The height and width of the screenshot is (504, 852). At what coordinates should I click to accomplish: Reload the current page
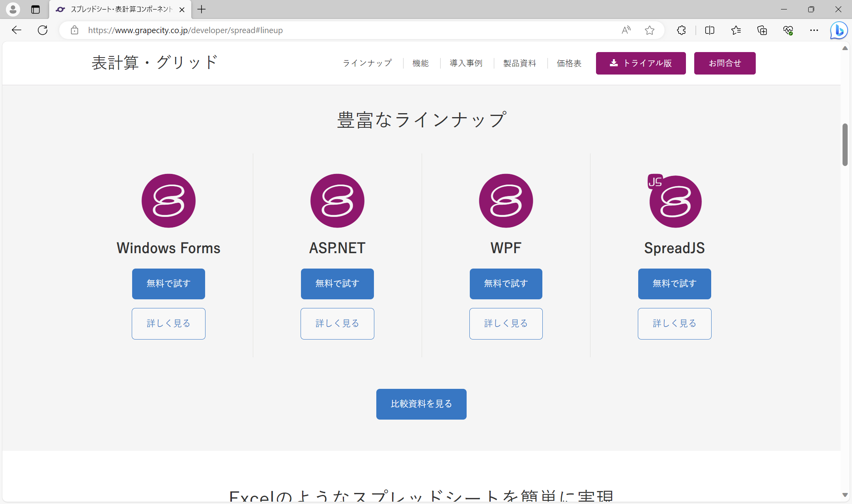point(43,30)
